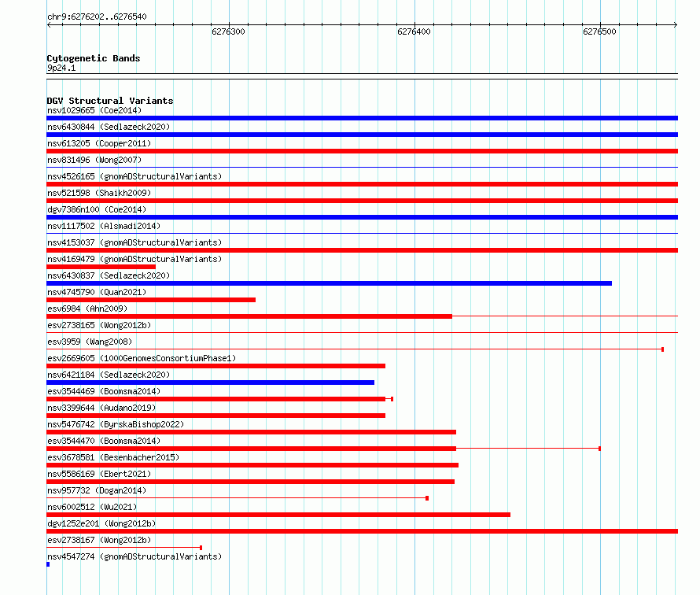Image resolution: width=700 pixels, height=595 pixels.
Task: Click the blue bar under nsv6430837
Action: [329, 283]
